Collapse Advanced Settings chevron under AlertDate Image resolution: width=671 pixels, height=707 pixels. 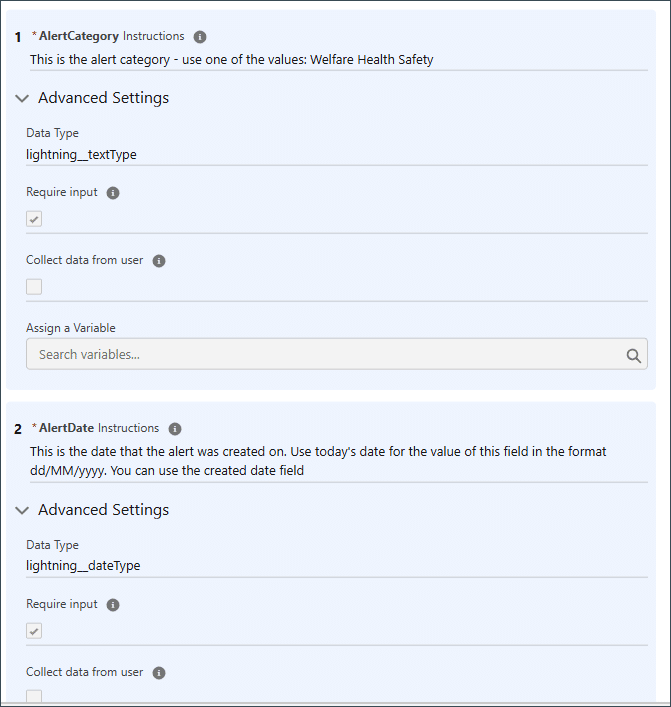click(22, 510)
